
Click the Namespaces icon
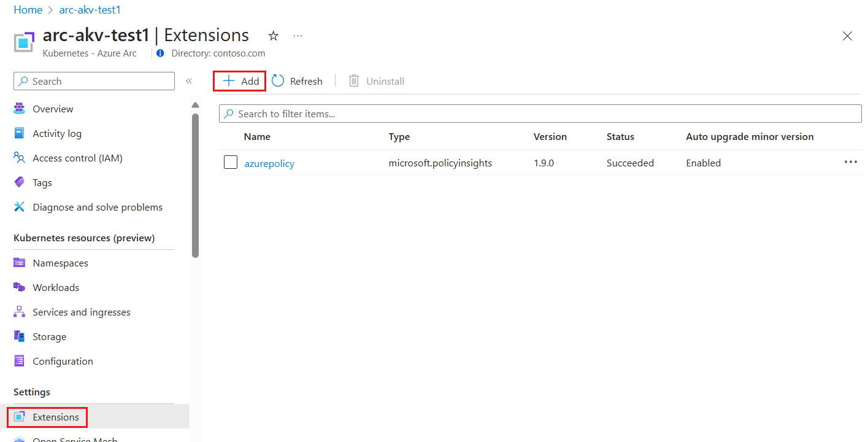pos(20,263)
